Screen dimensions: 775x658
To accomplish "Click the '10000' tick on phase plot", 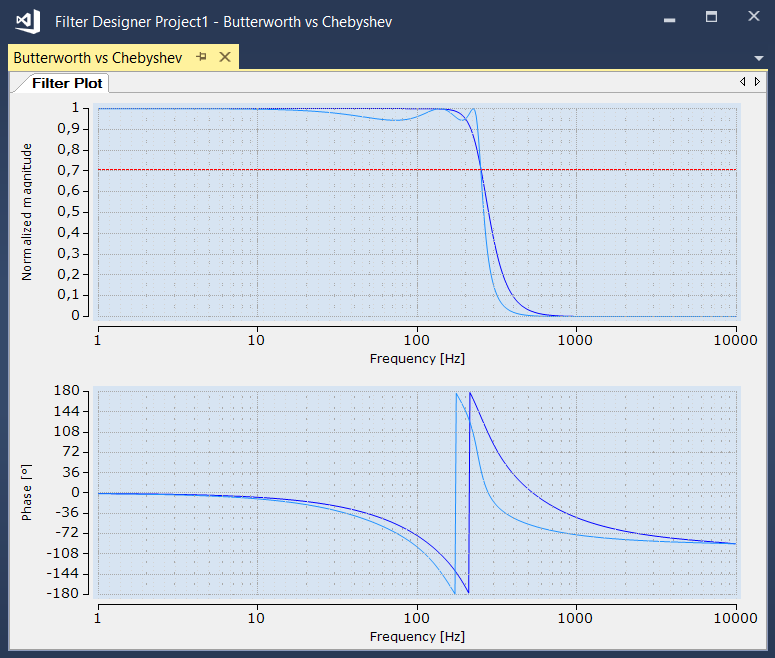I will [x=735, y=618].
